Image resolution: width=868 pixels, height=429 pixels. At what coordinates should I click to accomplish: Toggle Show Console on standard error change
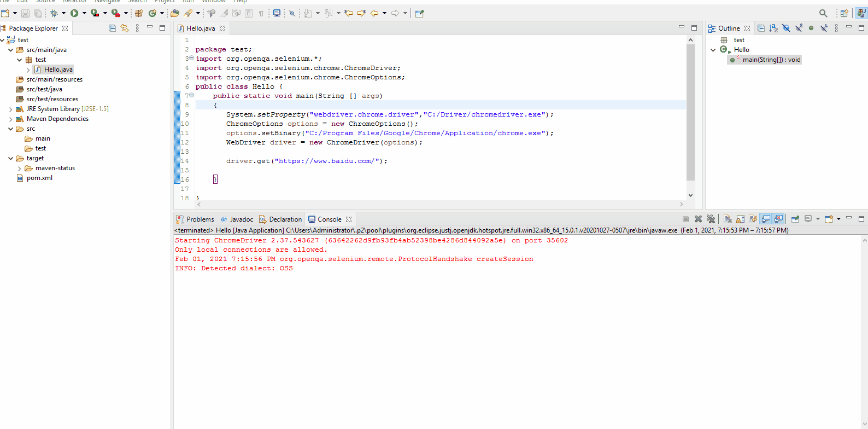point(778,219)
